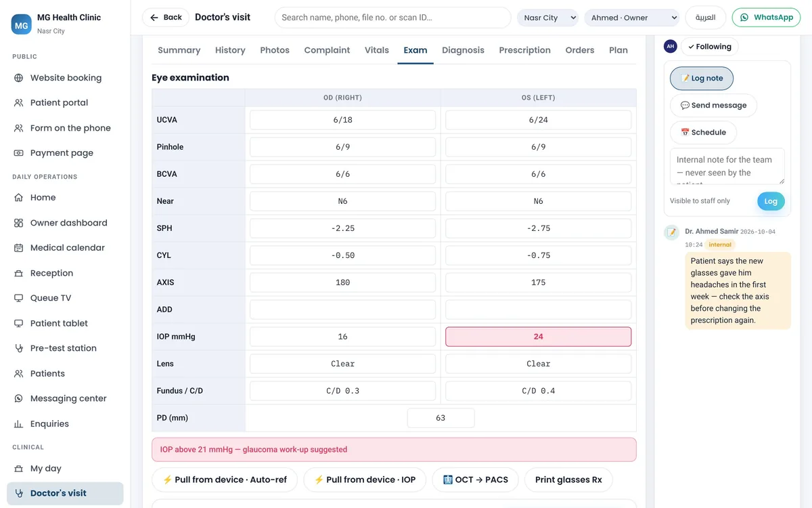Click the MG clinic logo

coord(22,24)
